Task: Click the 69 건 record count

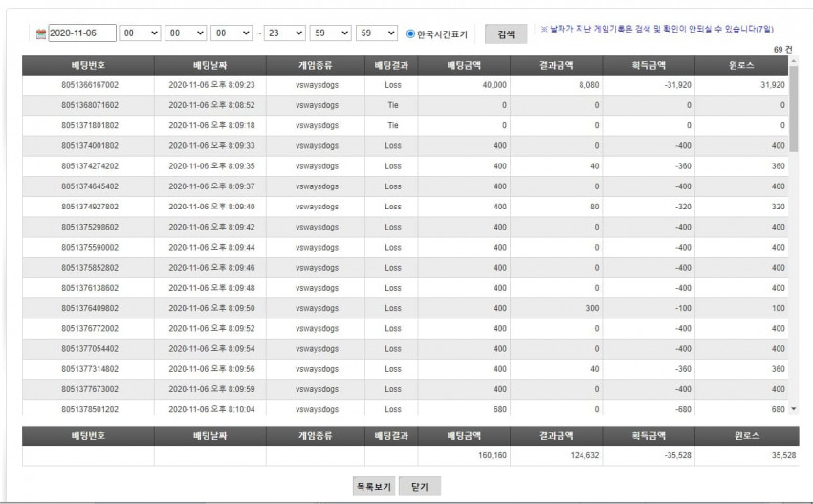Action: [783, 50]
